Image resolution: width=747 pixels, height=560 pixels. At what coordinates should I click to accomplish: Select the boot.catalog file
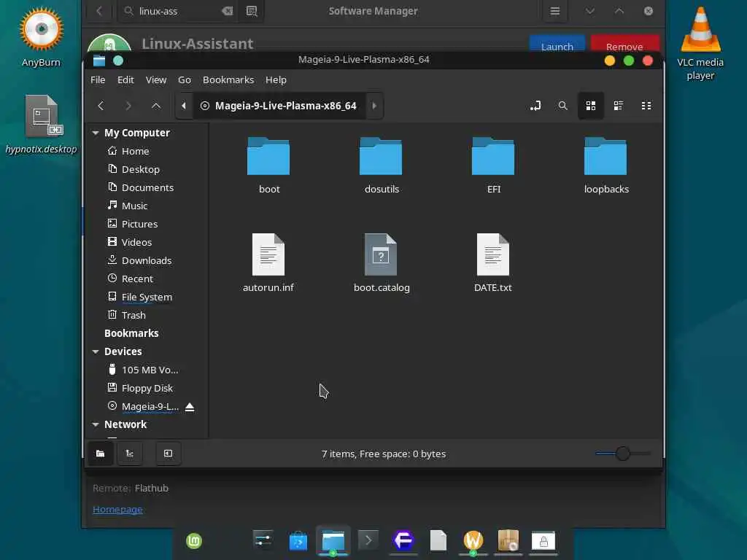click(381, 262)
